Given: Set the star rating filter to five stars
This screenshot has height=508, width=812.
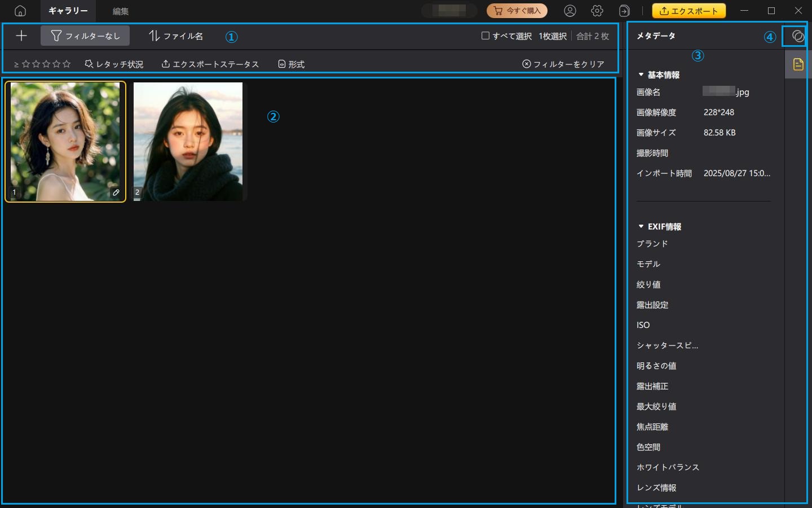Looking at the screenshot, I should pyautogui.click(x=67, y=64).
